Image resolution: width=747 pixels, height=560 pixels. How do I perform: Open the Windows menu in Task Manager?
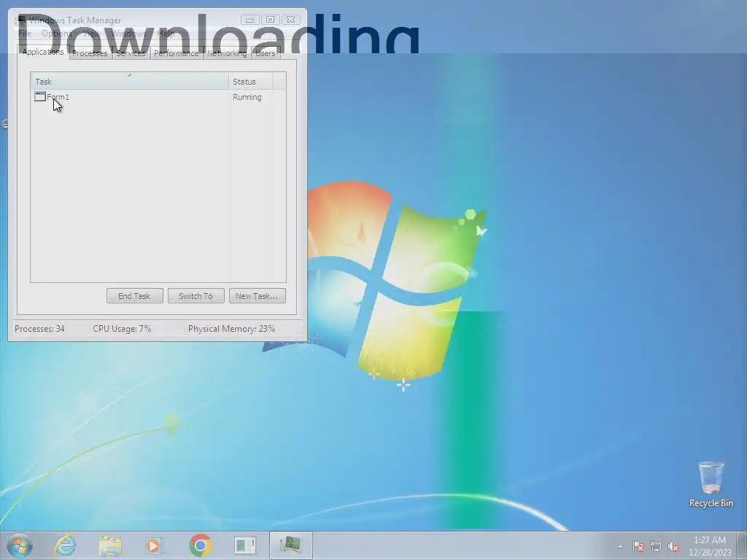coord(128,34)
